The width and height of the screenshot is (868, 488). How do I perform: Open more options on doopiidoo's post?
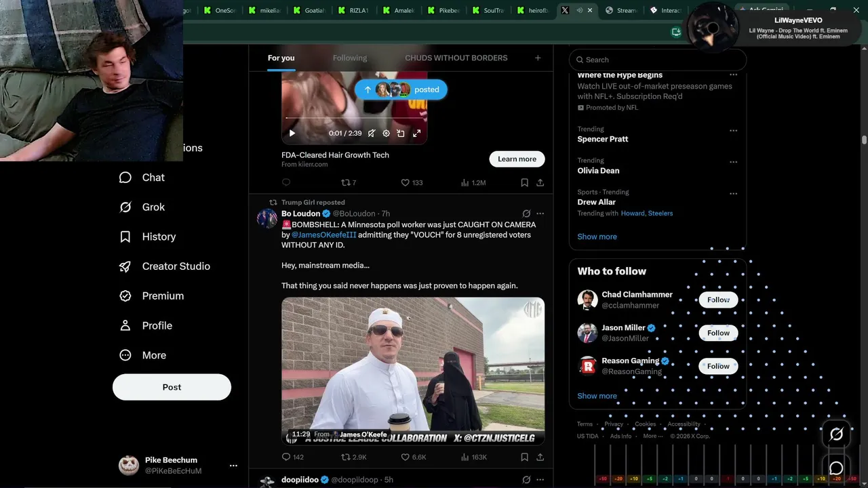click(540, 480)
